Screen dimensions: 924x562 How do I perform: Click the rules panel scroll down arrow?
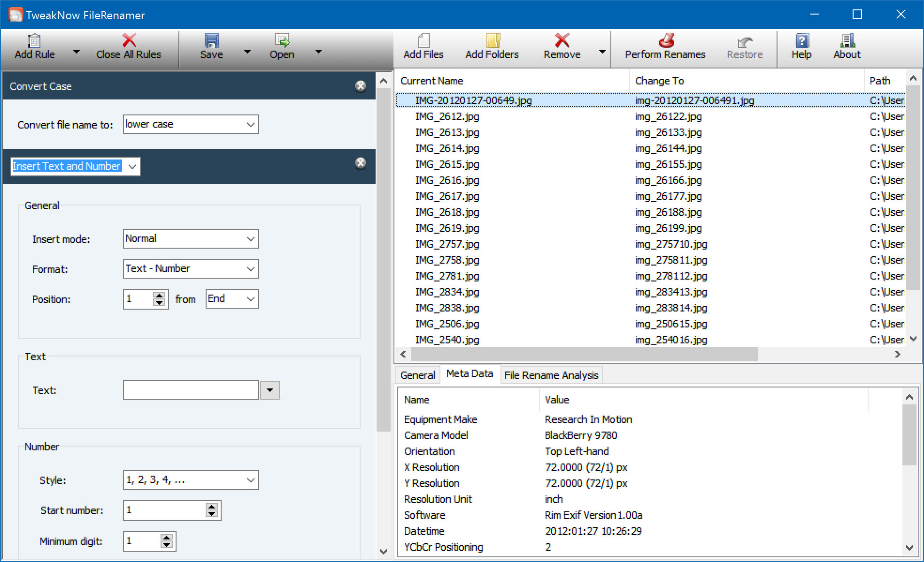[x=384, y=552]
